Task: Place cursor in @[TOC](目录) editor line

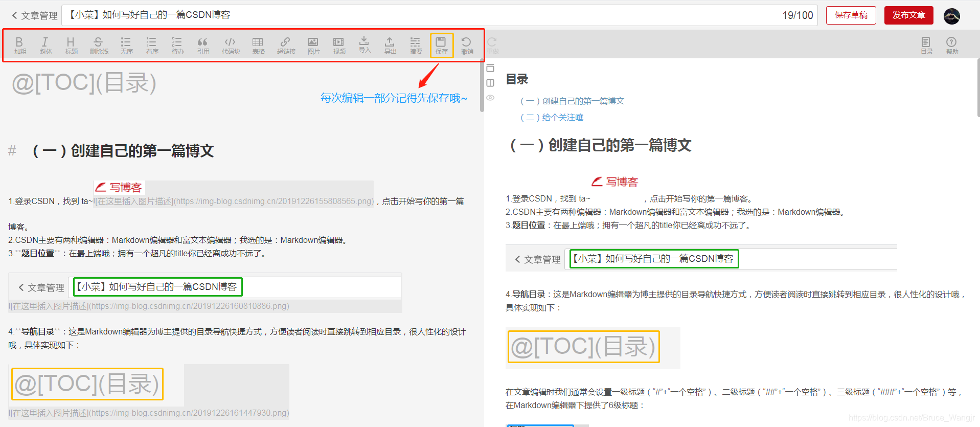Action: click(x=84, y=83)
